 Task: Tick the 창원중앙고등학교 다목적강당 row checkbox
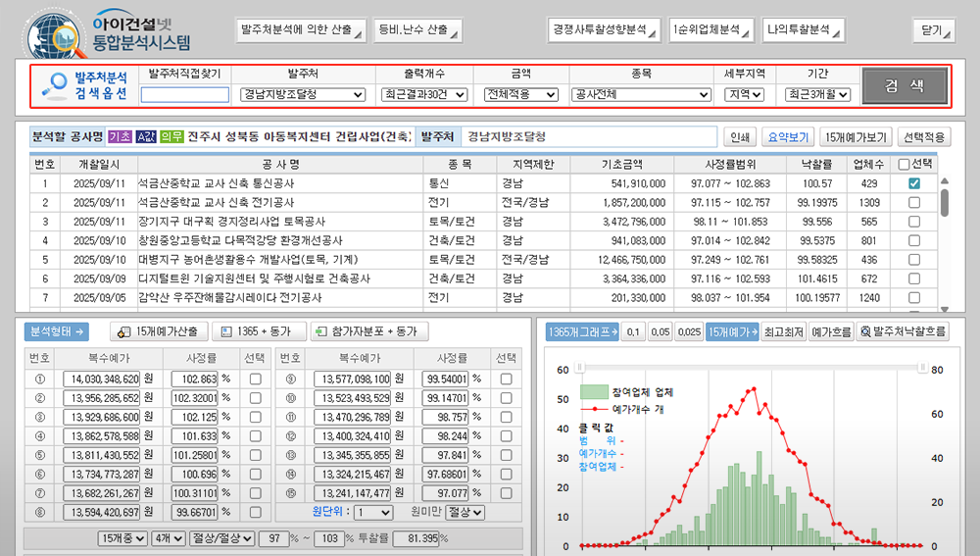(x=913, y=241)
